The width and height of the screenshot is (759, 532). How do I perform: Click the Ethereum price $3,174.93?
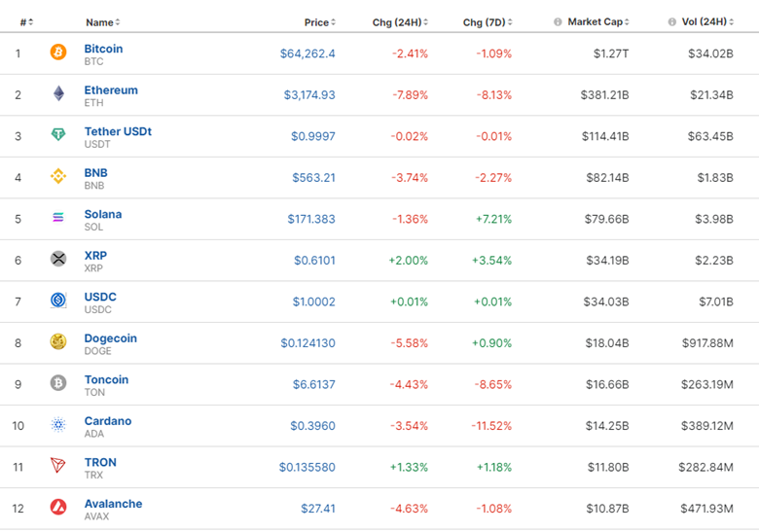tap(309, 94)
